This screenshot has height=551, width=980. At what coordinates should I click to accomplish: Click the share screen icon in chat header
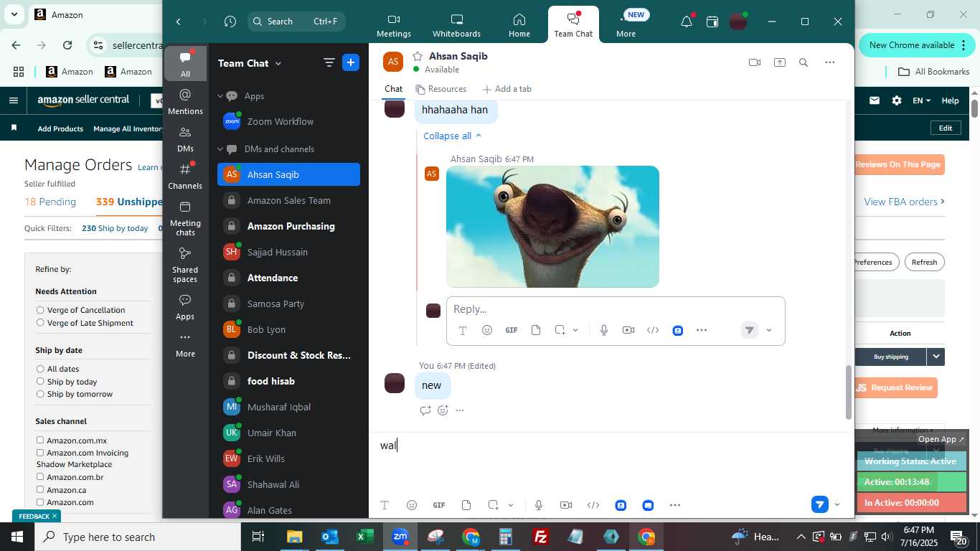click(x=780, y=62)
